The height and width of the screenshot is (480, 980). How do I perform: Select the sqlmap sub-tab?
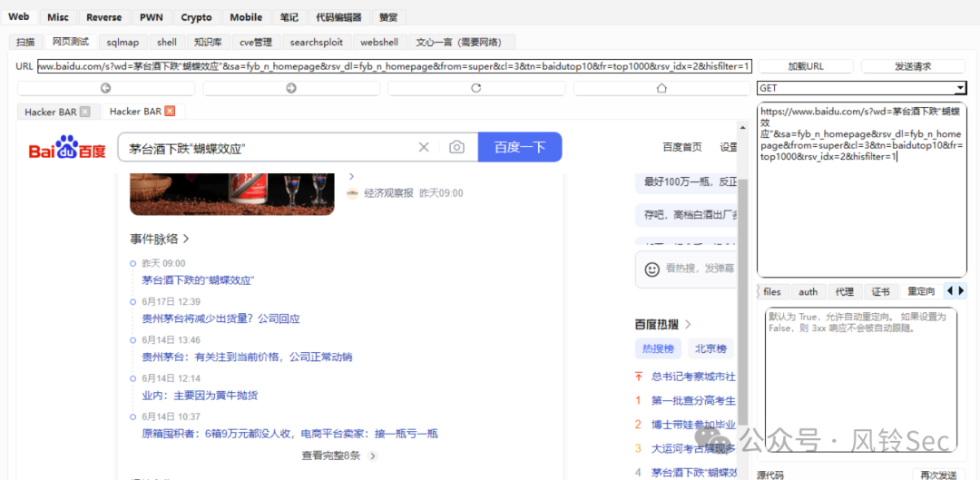point(123,42)
